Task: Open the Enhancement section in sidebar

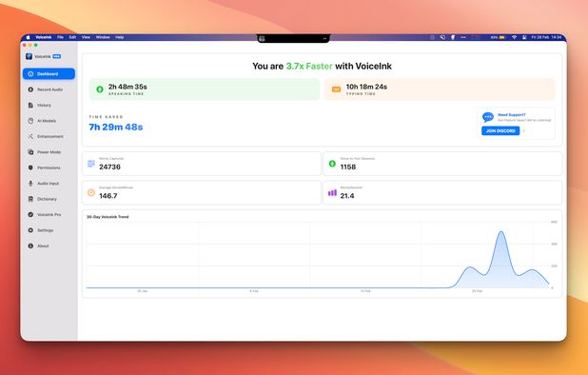Action: click(x=49, y=136)
